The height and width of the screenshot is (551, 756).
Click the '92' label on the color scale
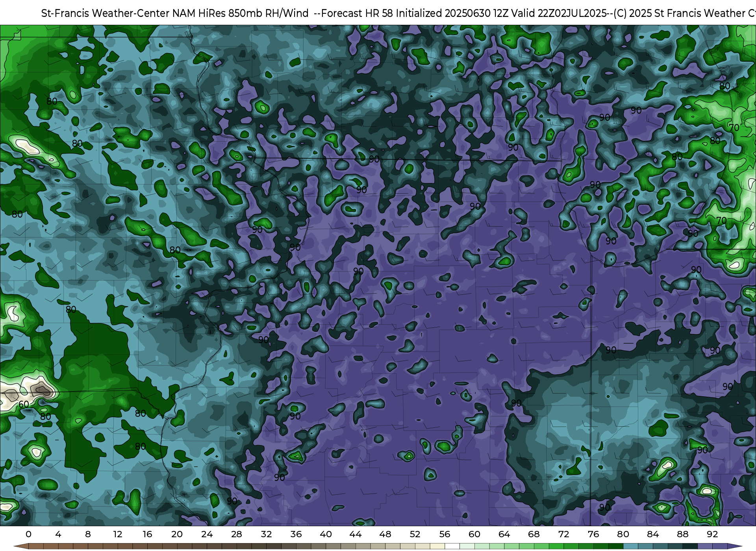[x=712, y=534]
